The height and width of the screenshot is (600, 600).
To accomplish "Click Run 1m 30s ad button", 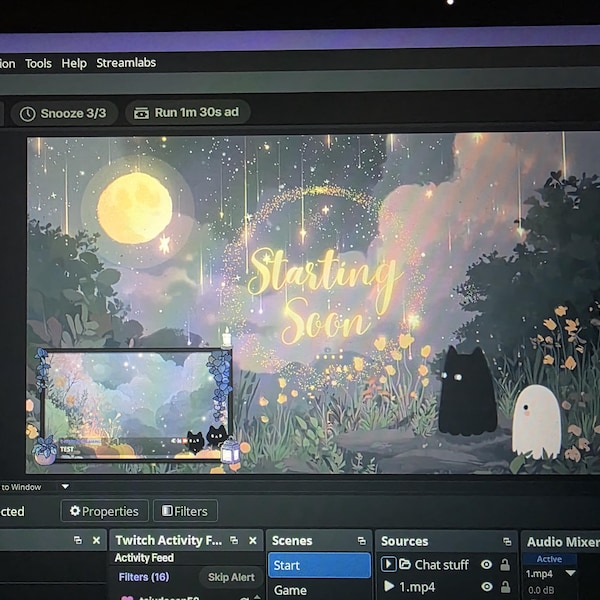I will click(188, 112).
